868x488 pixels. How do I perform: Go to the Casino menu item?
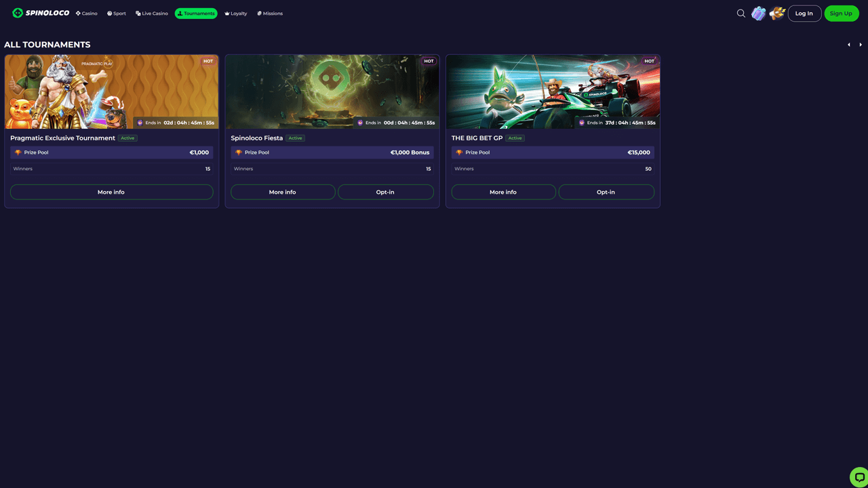click(x=87, y=14)
